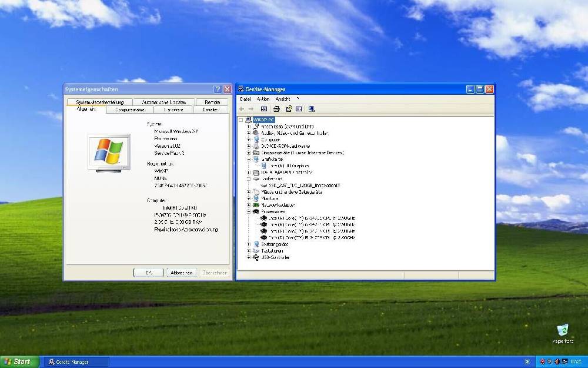Screen dimensions: 588x368
Task: Click the volume speaker tray icon
Action: pyautogui.click(x=557, y=362)
